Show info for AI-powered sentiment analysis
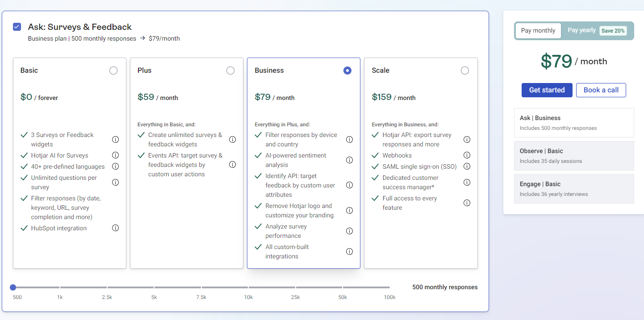The height and width of the screenshot is (320, 644). (x=349, y=160)
